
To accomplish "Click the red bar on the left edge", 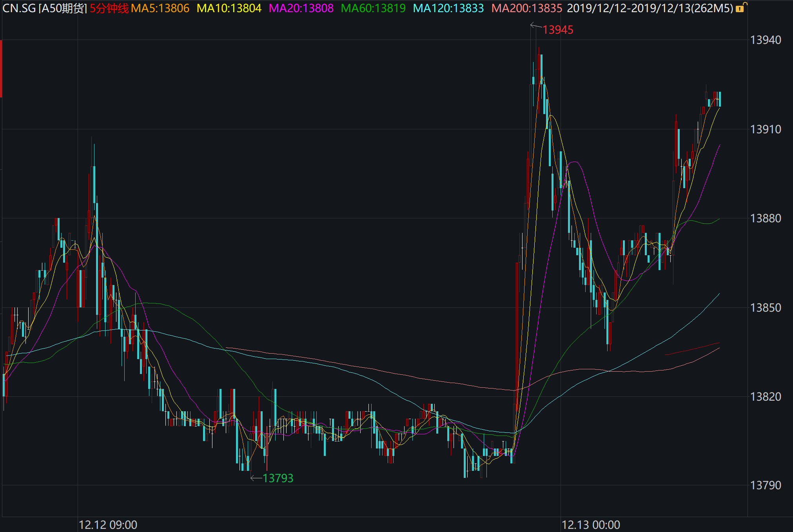I will click(x=1, y=69).
